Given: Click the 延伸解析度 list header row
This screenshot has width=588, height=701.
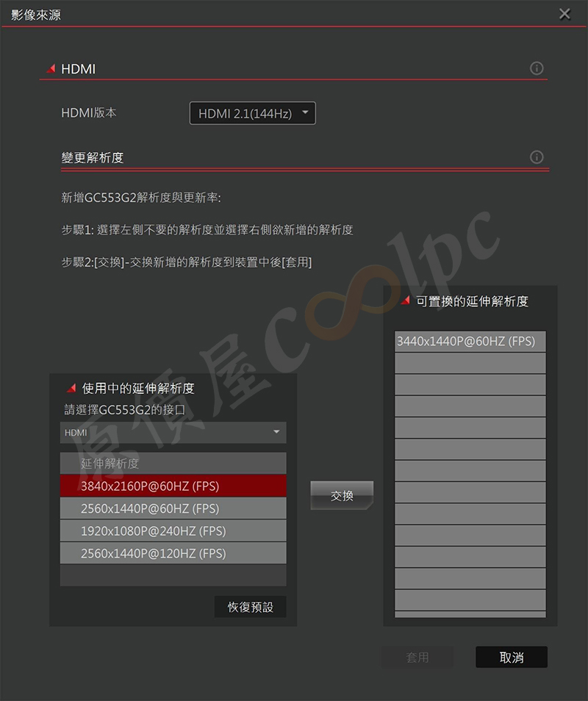Looking at the screenshot, I should click(173, 463).
